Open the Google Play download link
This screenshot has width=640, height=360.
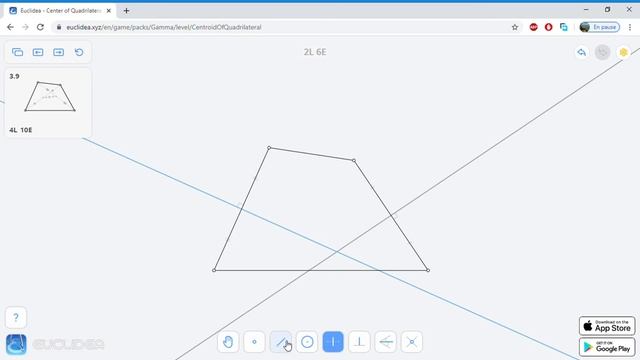click(x=607, y=347)
